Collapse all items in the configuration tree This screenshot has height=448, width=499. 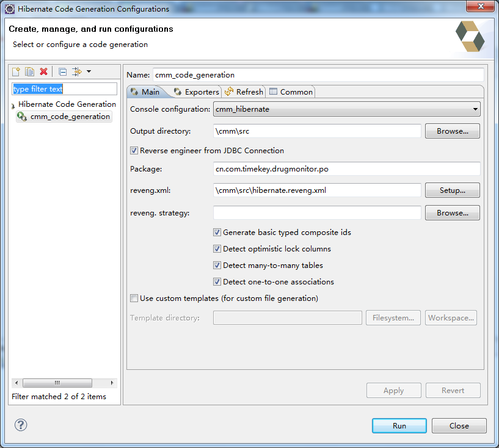coord(62,71)
